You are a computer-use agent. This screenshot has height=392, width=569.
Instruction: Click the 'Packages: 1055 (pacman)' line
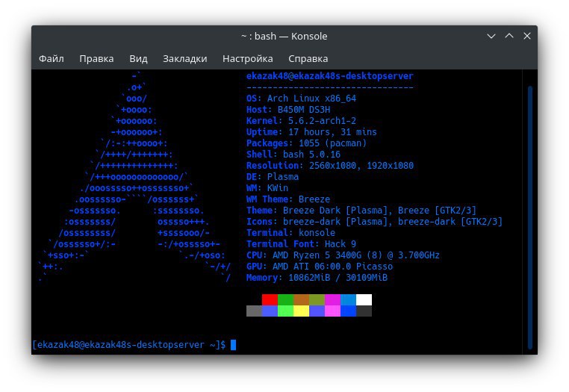(x=306, y=143)
